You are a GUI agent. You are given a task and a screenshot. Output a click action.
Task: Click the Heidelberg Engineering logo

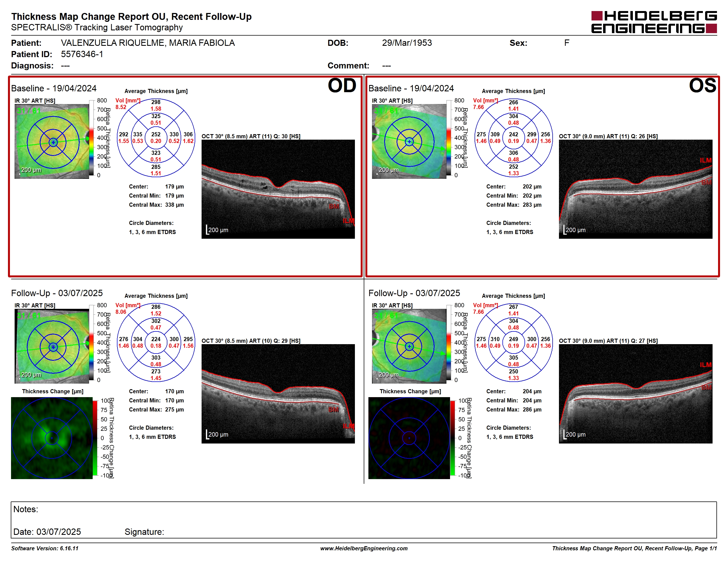pos(654,22)
